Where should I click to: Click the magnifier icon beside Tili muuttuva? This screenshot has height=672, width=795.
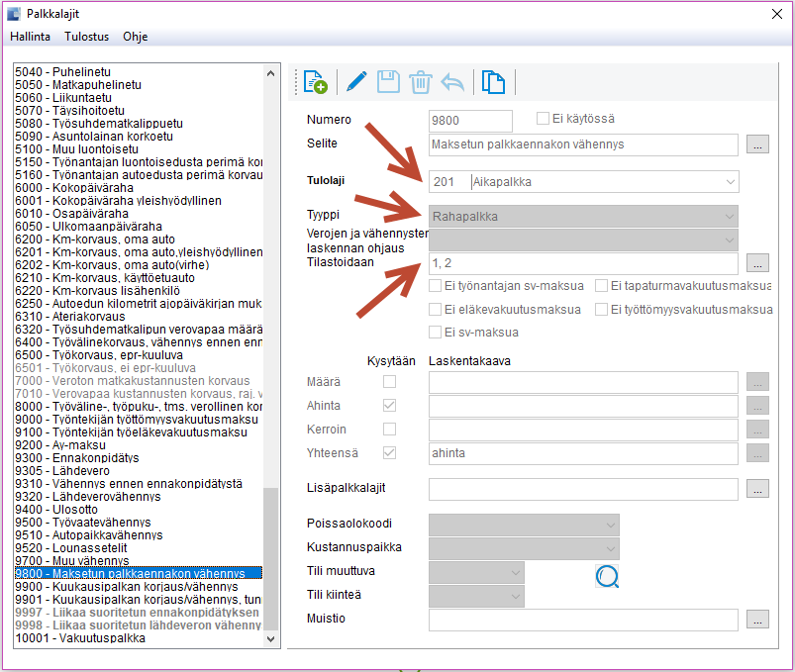(x=607, y=576)
